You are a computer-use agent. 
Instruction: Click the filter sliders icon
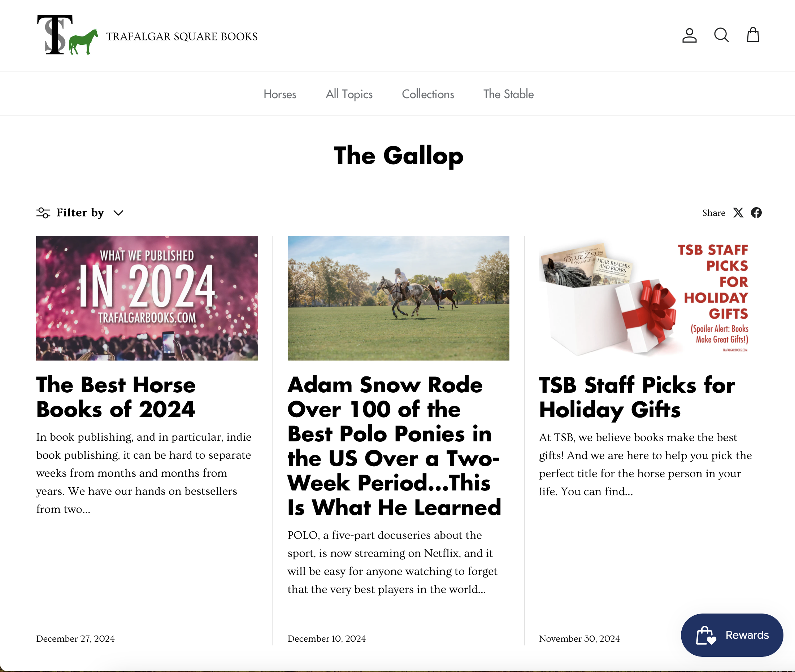coord(43,213)
